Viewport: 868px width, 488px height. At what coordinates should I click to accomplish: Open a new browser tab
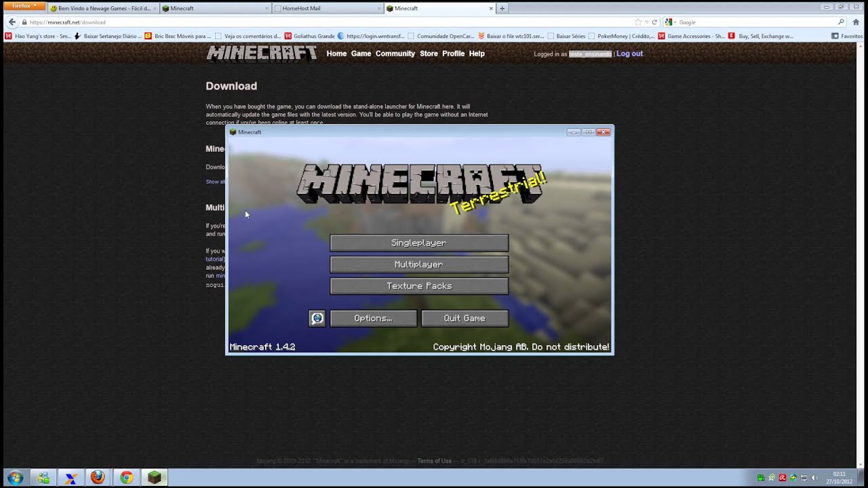tap(502, 8)
